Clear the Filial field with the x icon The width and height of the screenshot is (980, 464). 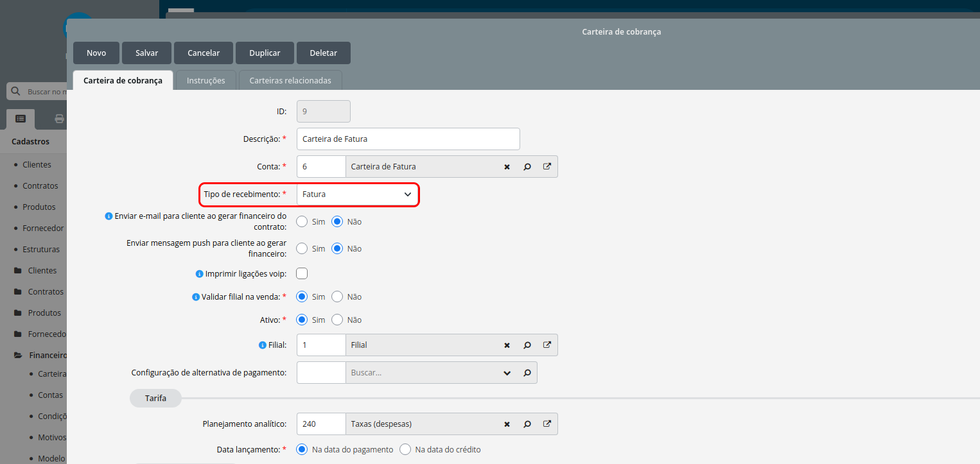tap(507, 345)
